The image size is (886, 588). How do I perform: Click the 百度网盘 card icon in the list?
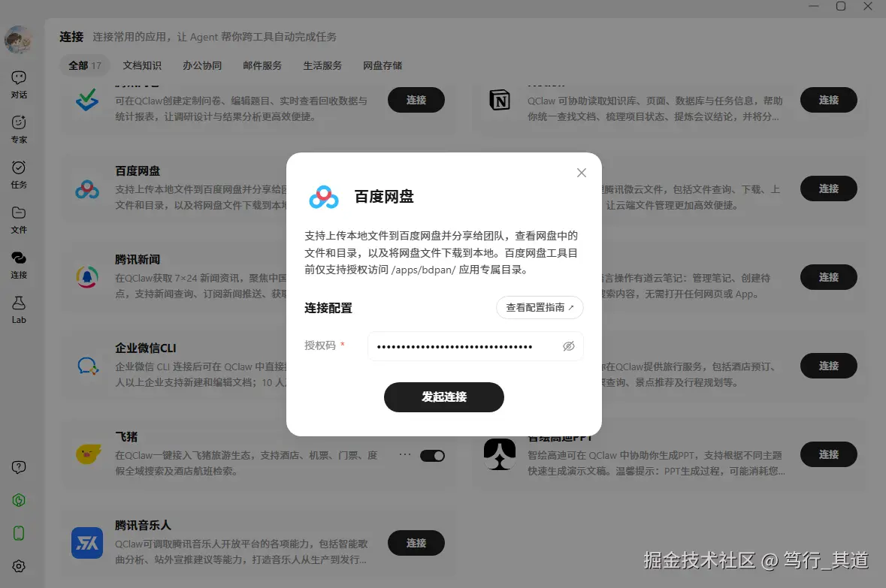point(87,189)
